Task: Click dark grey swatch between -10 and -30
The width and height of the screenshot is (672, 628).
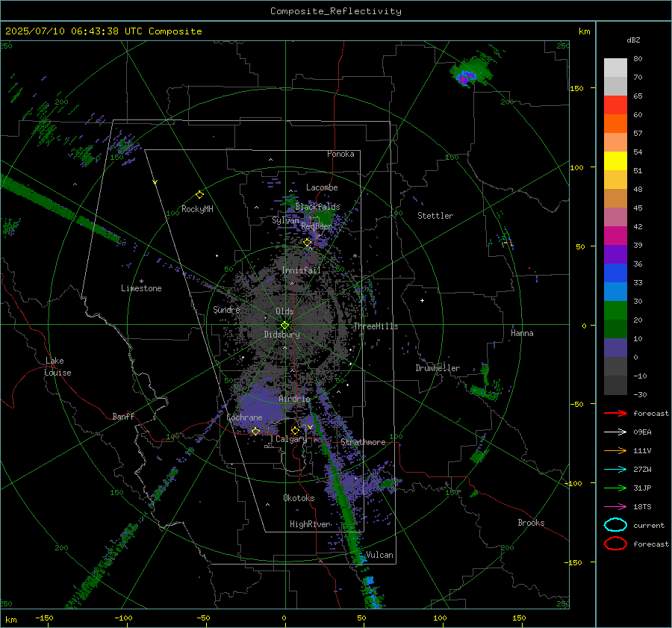Action: click(615, 385)
